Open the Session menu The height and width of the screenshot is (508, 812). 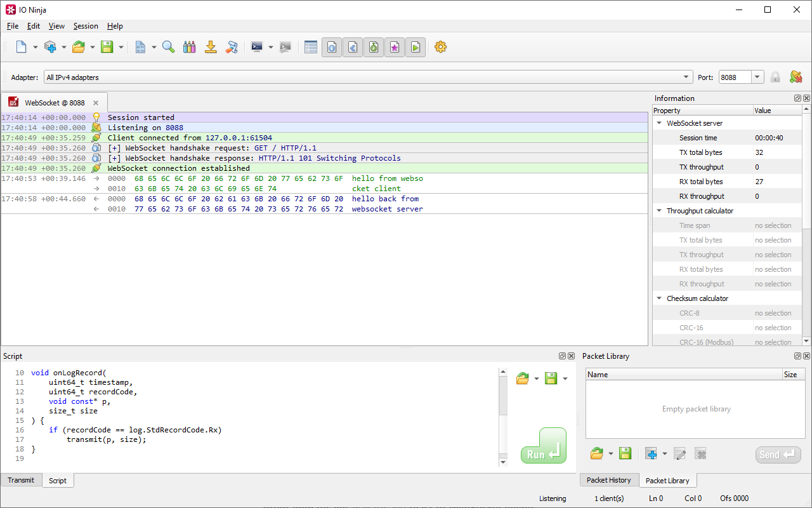pos(86,26)
